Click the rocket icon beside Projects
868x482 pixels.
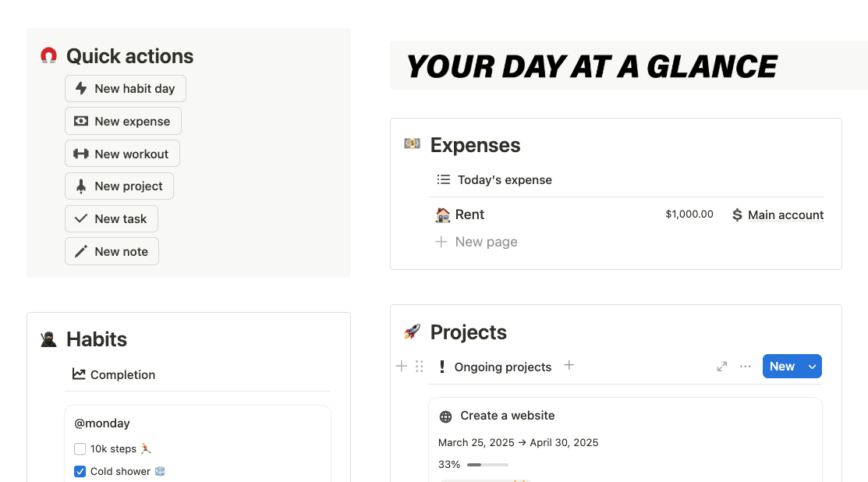point(412,332)
